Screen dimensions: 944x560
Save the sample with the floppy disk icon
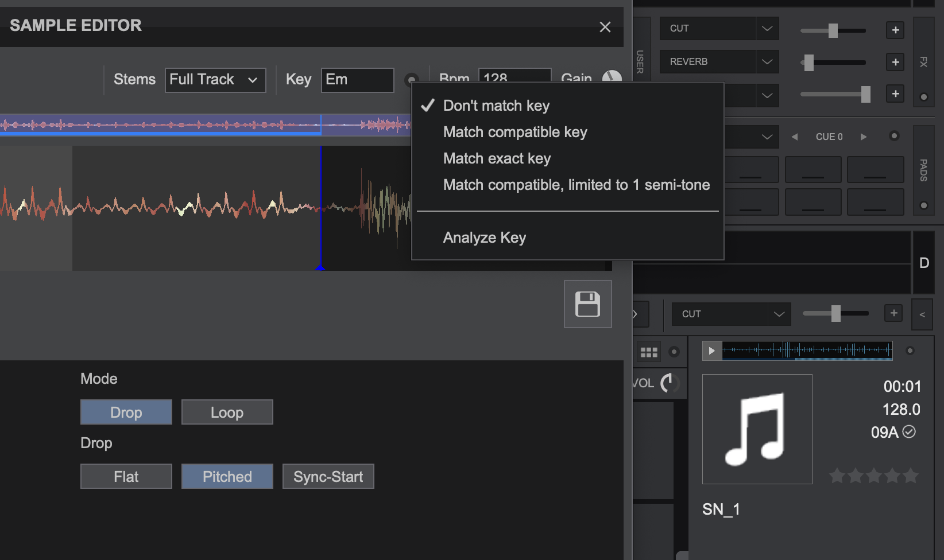587,304
